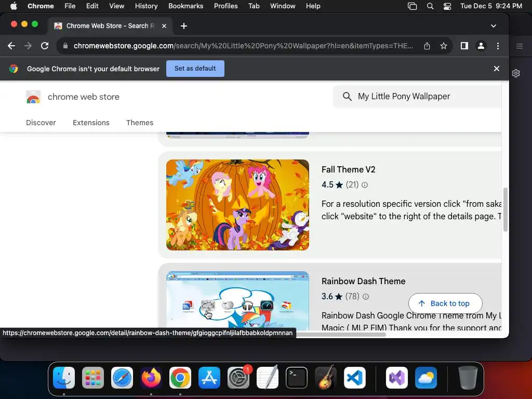Click the share page icon
Image resolution: width=532 pixels, height=399 pixels.
[427, 46]
